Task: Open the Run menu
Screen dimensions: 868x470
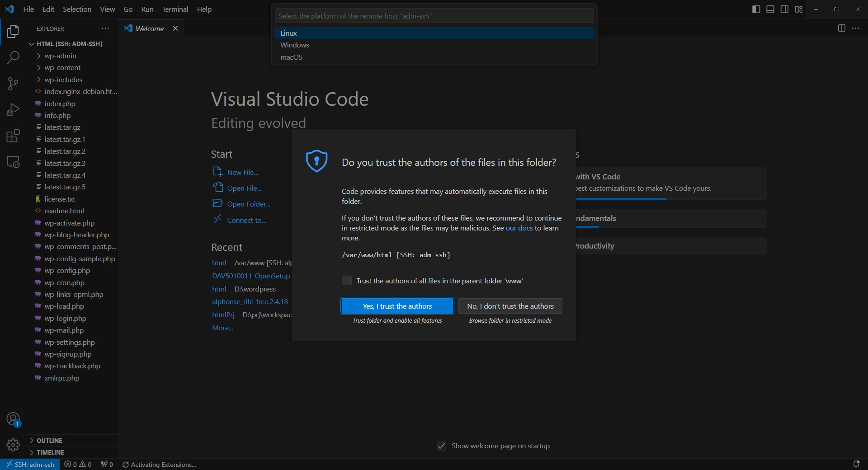Action: click(x=147, y=9)
